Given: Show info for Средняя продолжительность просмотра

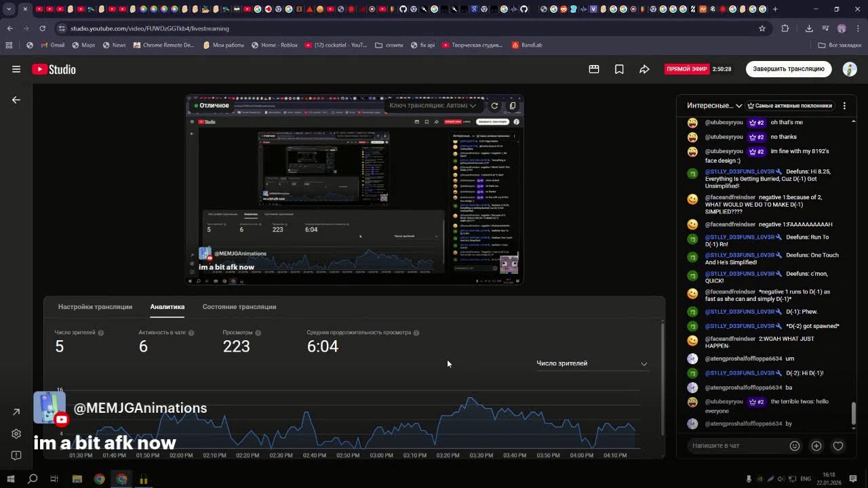Looking at the screenshot, I should click(416, 333).
